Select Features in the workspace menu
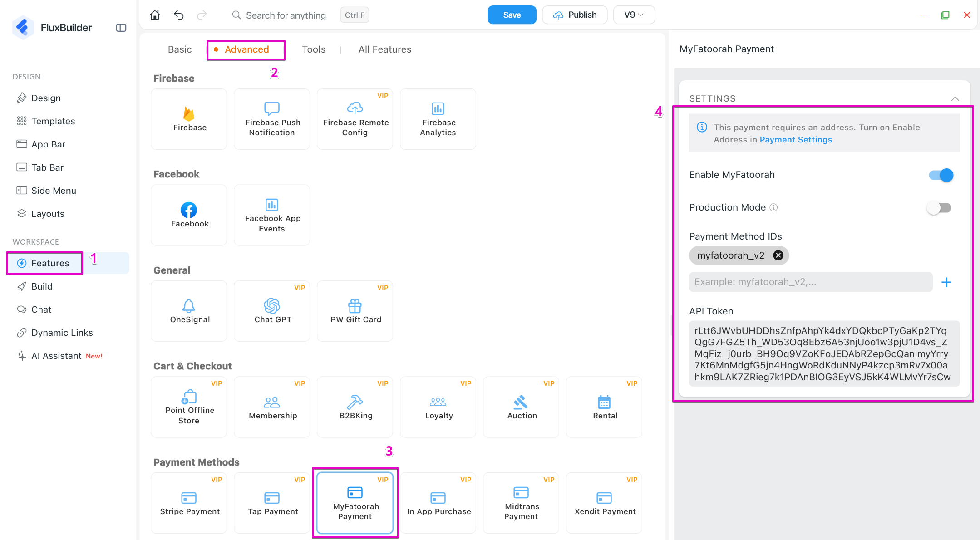980x540 pixels. pos(68,263)
